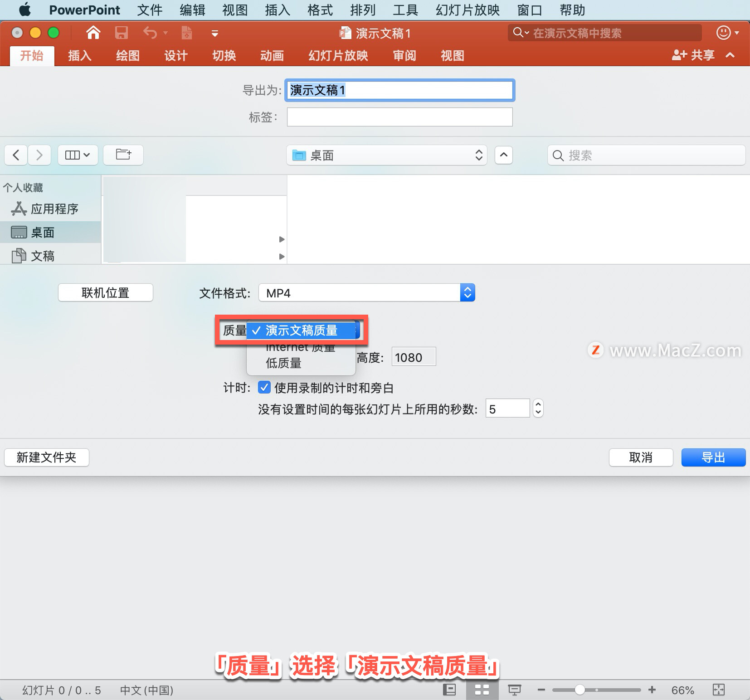Switch to the 审阅 ribbon tab
The height and width of the screenshot is (700, 750).
pos(404,56)
